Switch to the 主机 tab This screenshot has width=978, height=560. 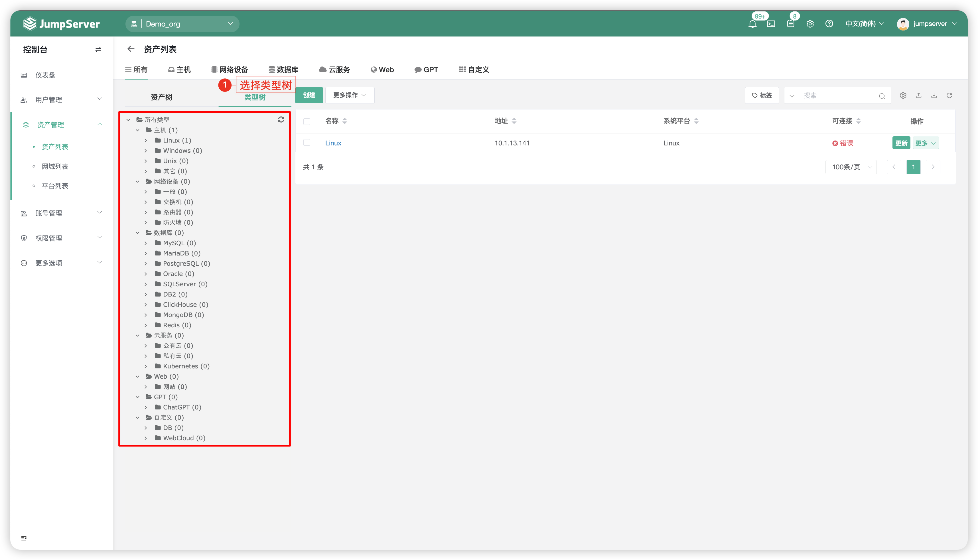[179, 70]
